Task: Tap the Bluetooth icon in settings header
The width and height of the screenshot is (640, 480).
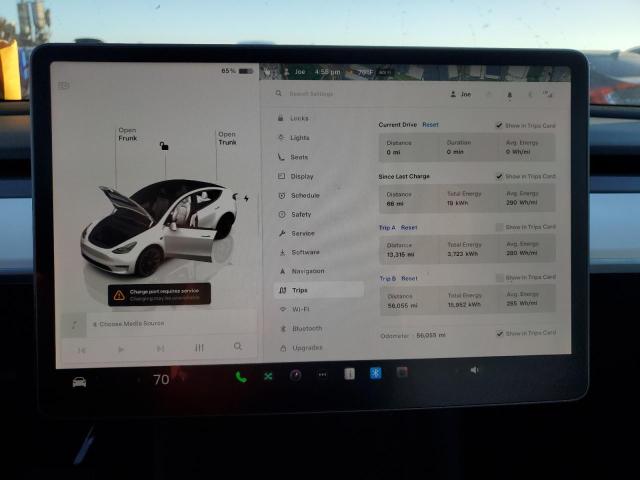Action: pyautogui.click(x=530, y=95)
